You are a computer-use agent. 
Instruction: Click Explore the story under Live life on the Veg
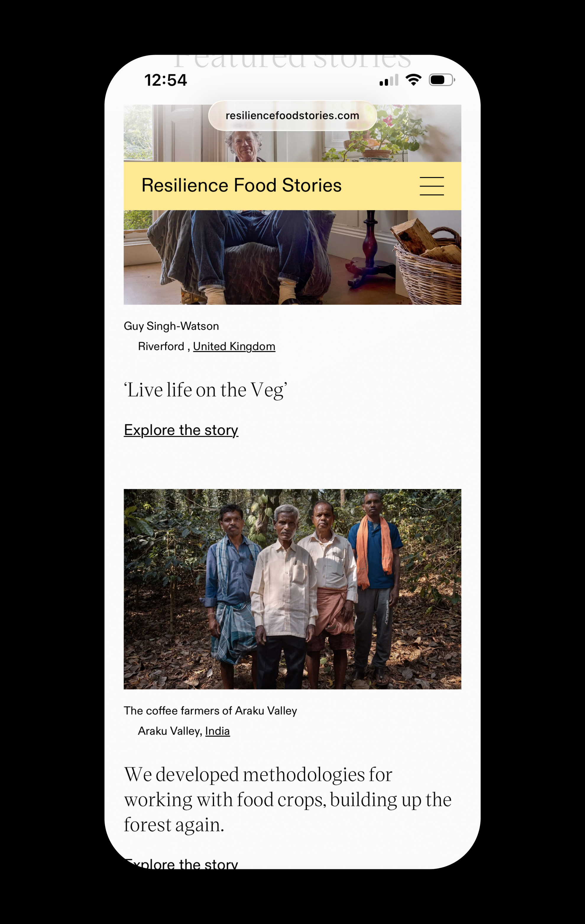click(x=181, y=430)
